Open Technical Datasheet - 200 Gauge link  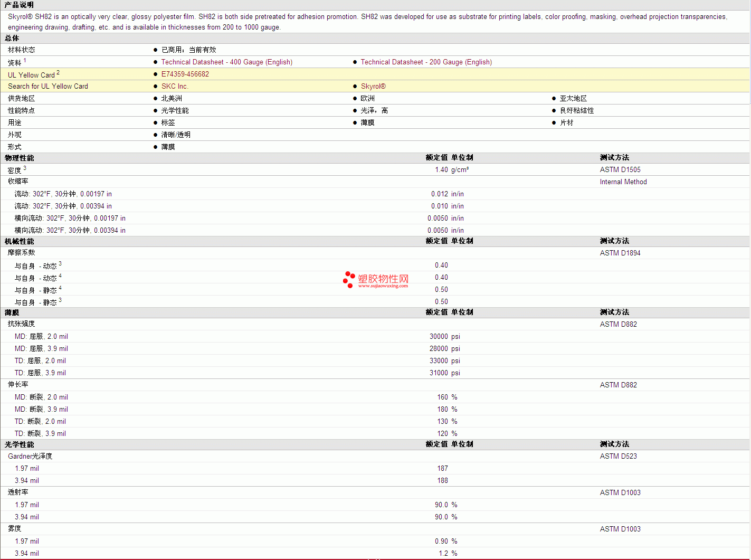coord(426,62)
